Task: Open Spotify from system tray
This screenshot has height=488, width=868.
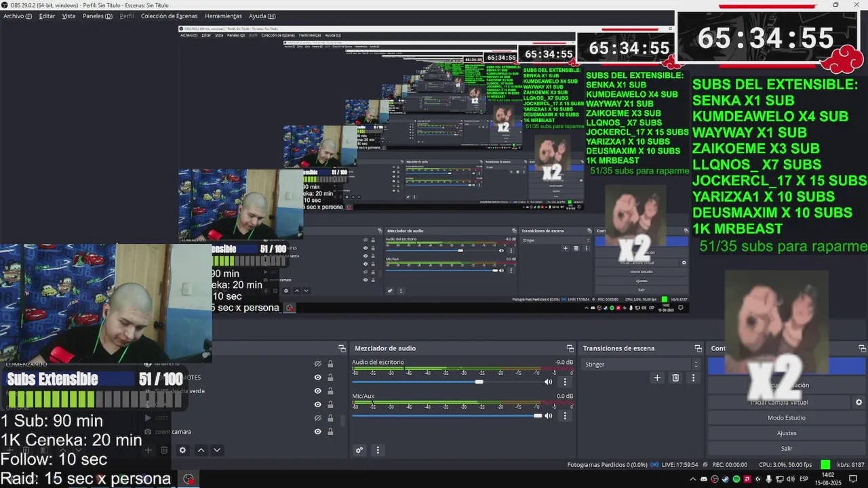Action: 736,479
